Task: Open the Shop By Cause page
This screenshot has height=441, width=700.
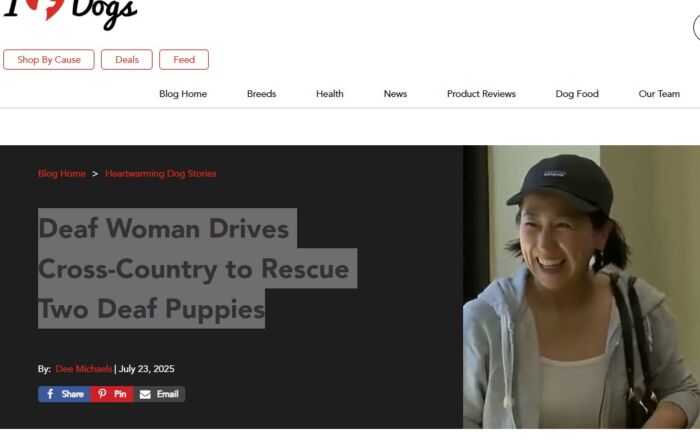Action: [x=49, y=59]
